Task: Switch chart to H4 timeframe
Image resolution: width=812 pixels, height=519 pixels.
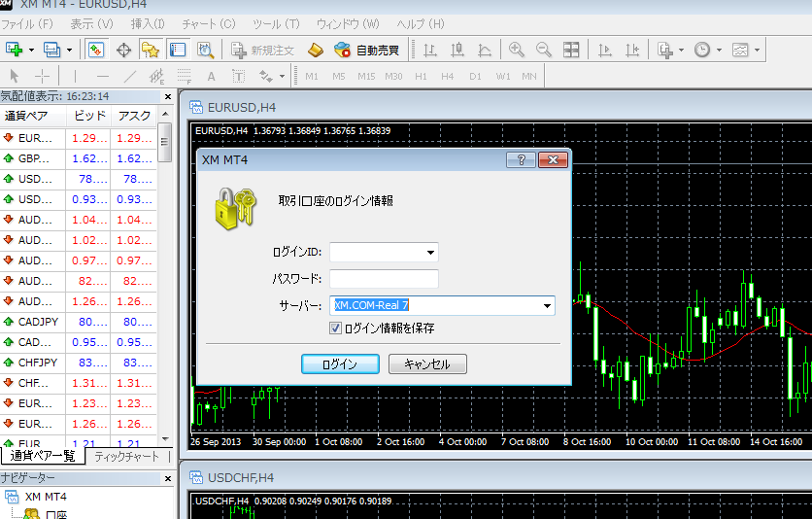Action: tap(448, 76)
